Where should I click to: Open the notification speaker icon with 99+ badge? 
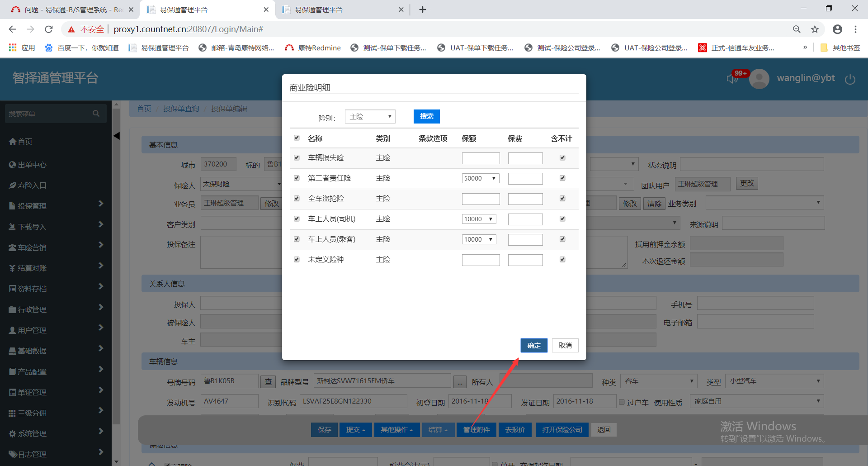732,79
